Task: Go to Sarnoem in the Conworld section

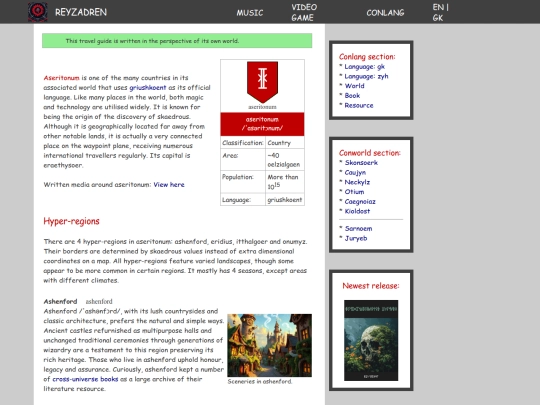Action: tap(359, 229)
